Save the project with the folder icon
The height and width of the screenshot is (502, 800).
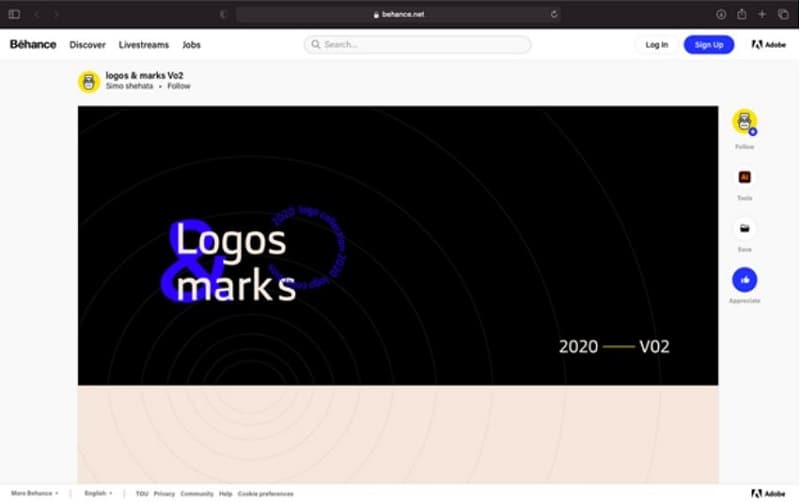(744, 229)
